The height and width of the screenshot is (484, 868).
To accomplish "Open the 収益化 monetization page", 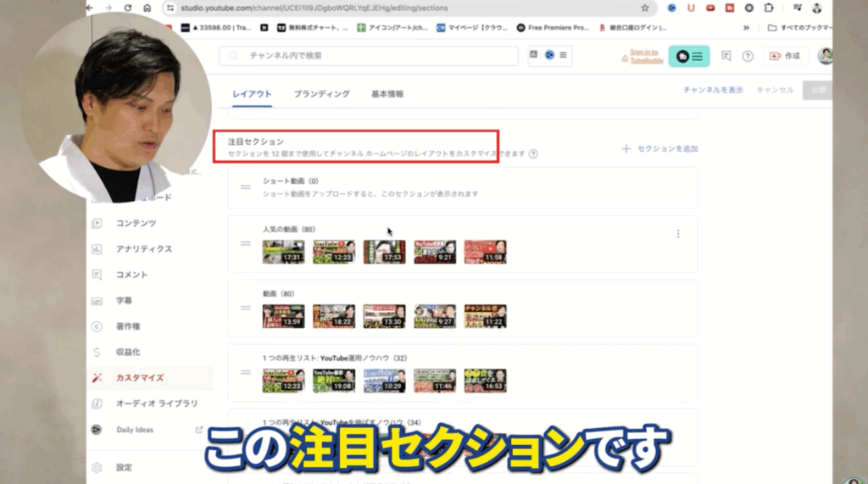I will [x=129, y=352].
